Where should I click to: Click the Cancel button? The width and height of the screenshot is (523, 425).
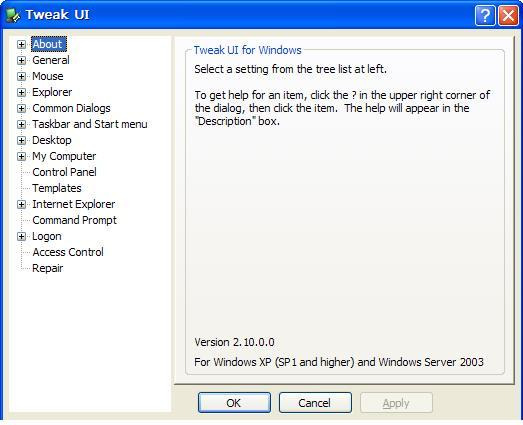click(x=315, y=403)
